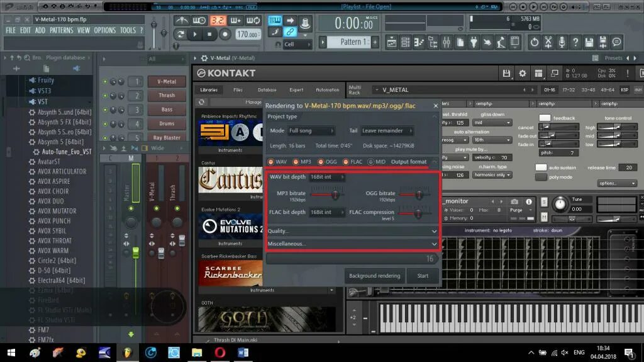This screenshot has height=362, width=644.
Task: Click the link chain icon
Action: [x=290, y=31]
